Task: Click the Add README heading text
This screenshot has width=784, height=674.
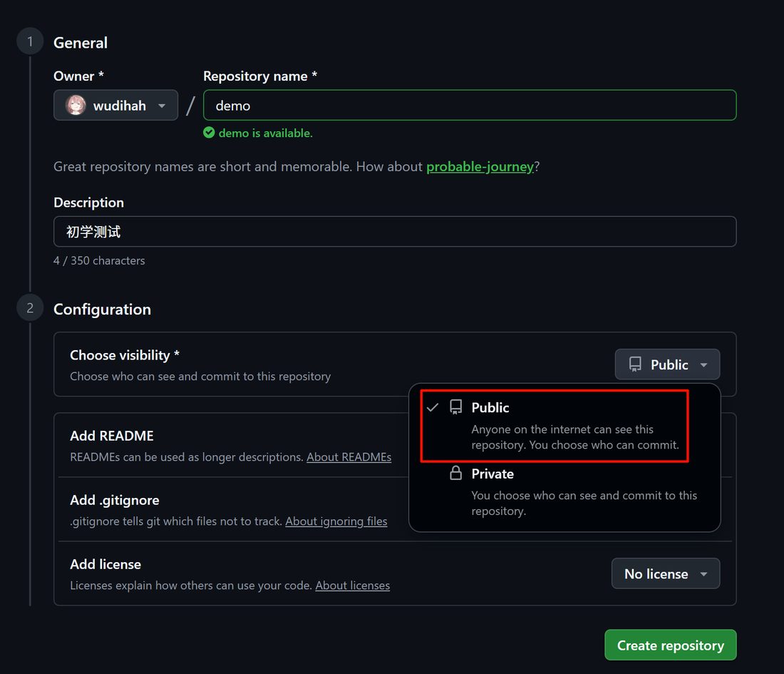Action: (112, 435)
